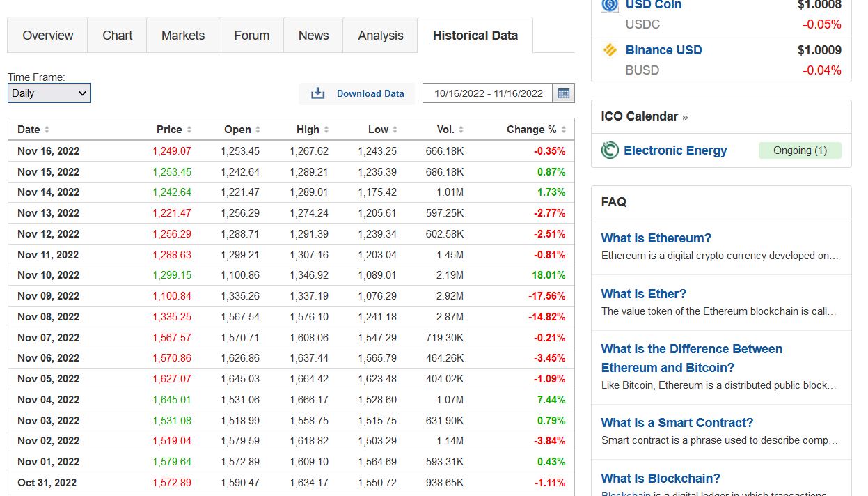Select the Markets tab
Viewport: 868px width, 496px height.
pos(182,35)
